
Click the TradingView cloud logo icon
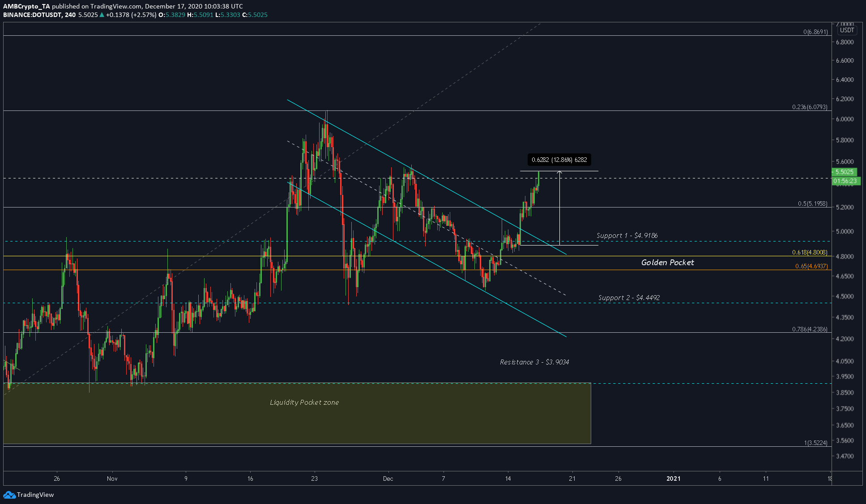(9, 495)
